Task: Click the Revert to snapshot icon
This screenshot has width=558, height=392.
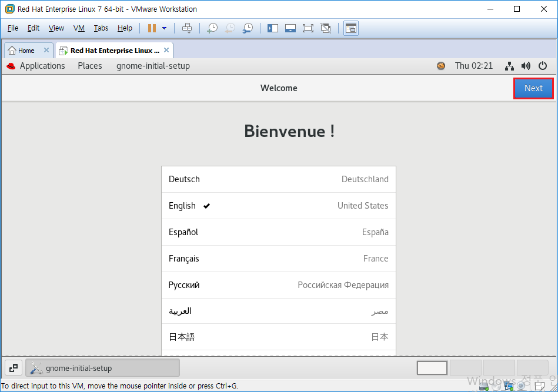Action: [230, 28]
